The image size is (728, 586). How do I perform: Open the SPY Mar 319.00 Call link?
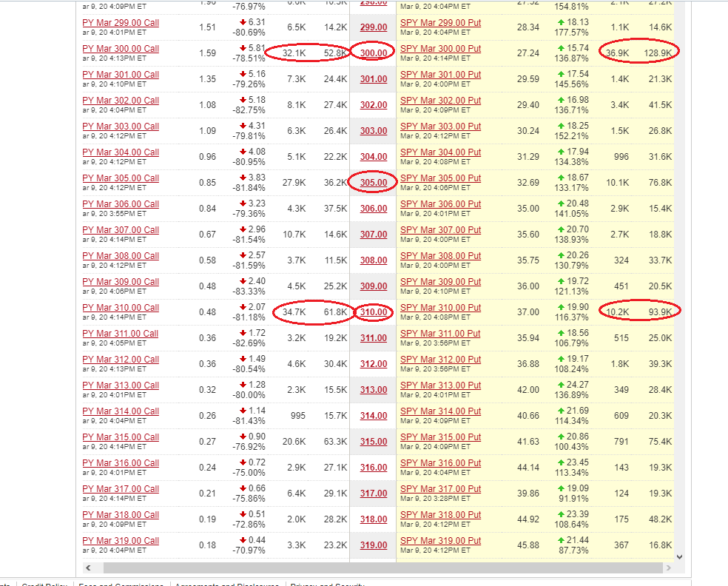[121, 541]
